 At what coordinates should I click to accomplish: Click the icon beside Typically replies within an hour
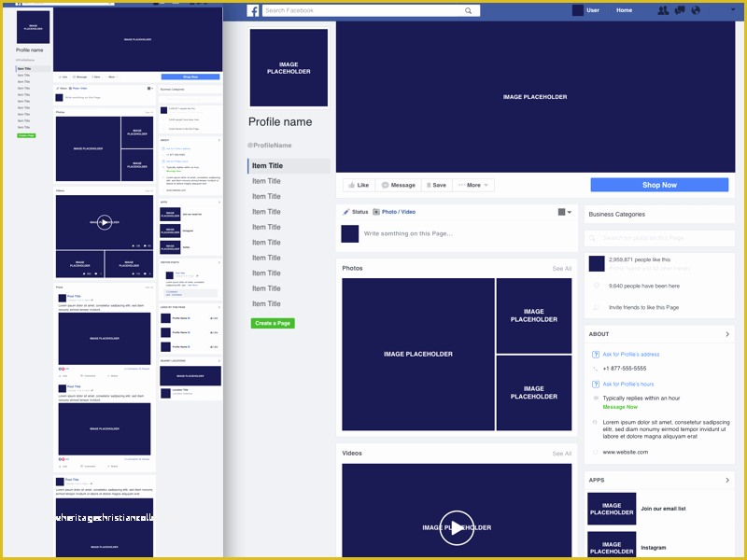[x=595, y=399]
